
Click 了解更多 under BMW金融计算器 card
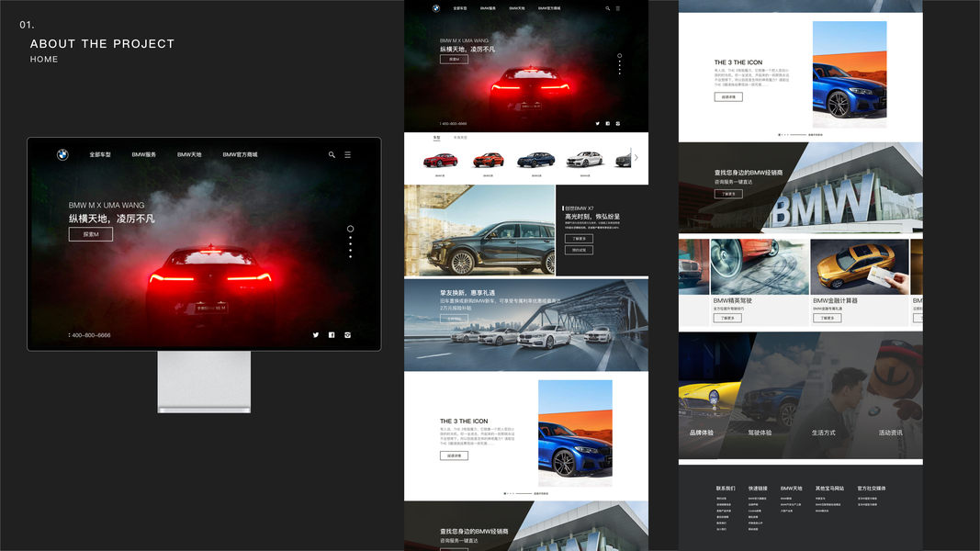(x=827, y=318)
